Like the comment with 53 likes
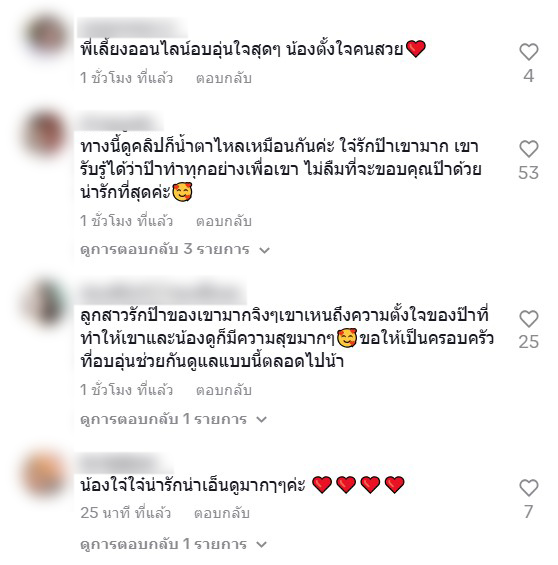 [528, 149]
